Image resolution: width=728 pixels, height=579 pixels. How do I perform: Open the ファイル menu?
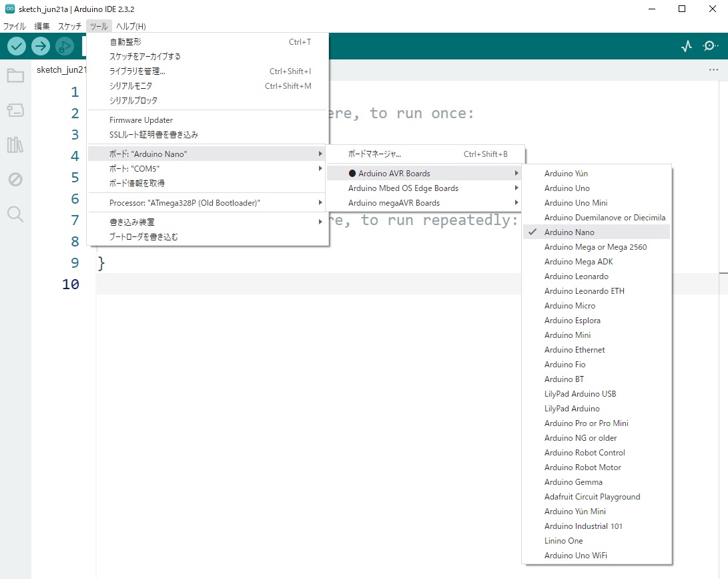coord(15,26)
